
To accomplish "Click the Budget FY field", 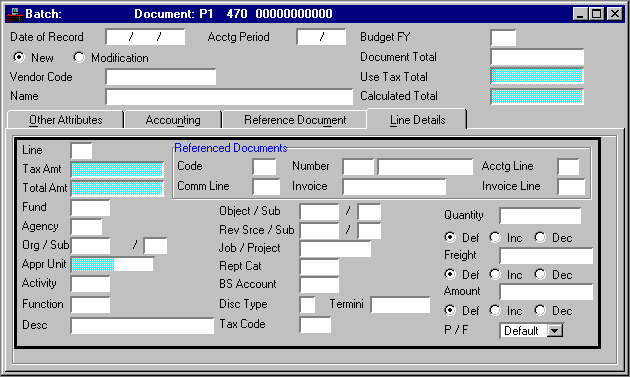I will click(x=503, y=38).
